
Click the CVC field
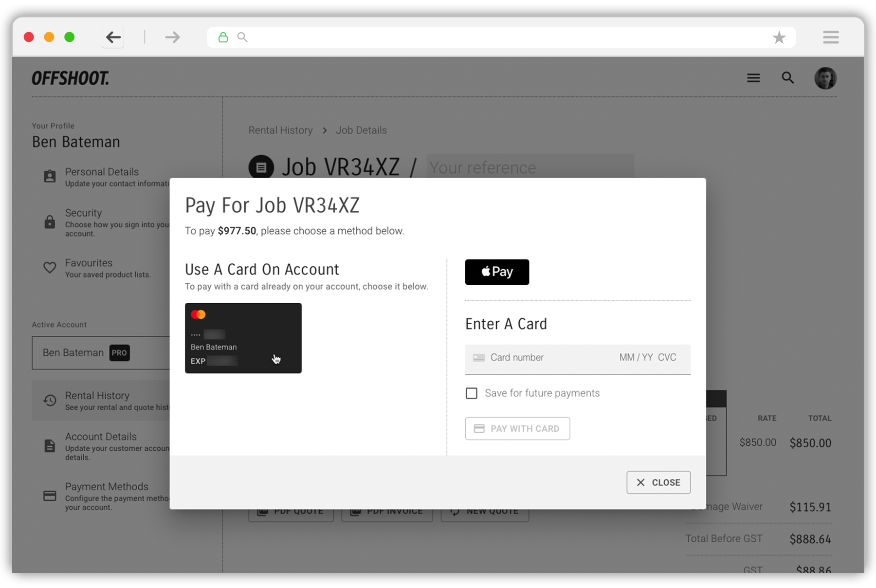coord(667,358)
